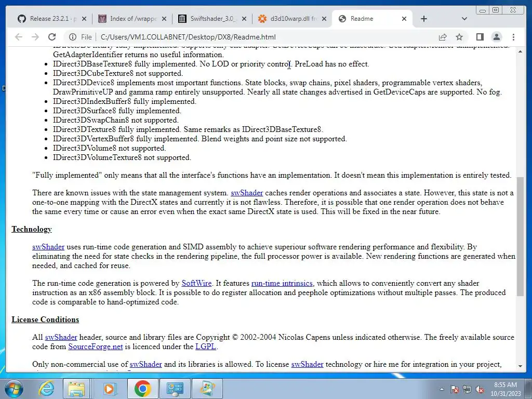The width and height of the screenshot is (532, 399).
Task: Close the d3d10warp.dll tab
Action: [324, 19]
